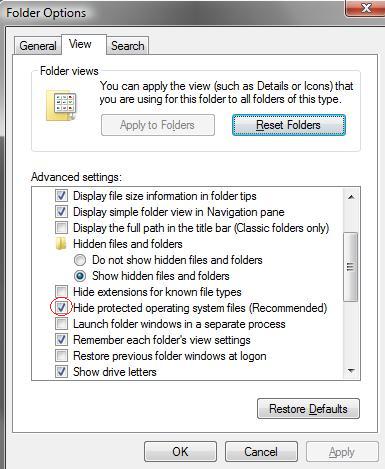Screen dimensions: 385x469
Task: Click the Folder views icon
Action: point(62,105)
